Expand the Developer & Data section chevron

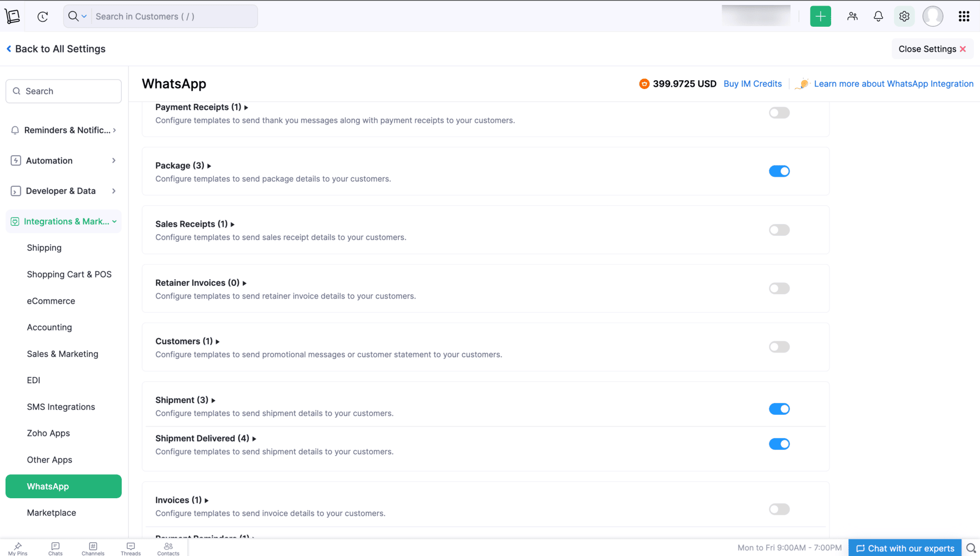(x=114, y=191)
